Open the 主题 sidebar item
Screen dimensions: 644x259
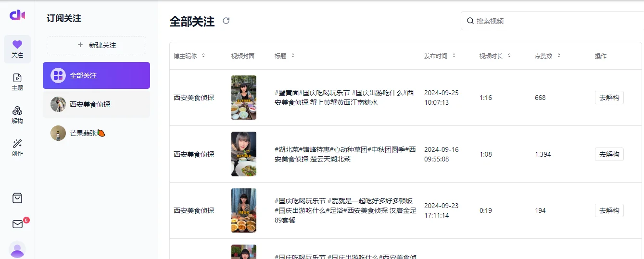coord(17,82)
